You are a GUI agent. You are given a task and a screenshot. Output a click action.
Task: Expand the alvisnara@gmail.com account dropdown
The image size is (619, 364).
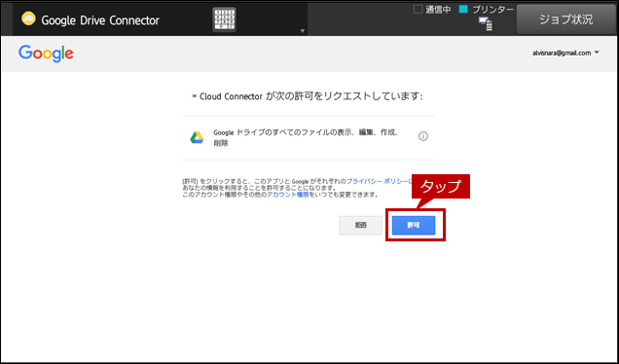pyautogui.click(x=565, y=53)
